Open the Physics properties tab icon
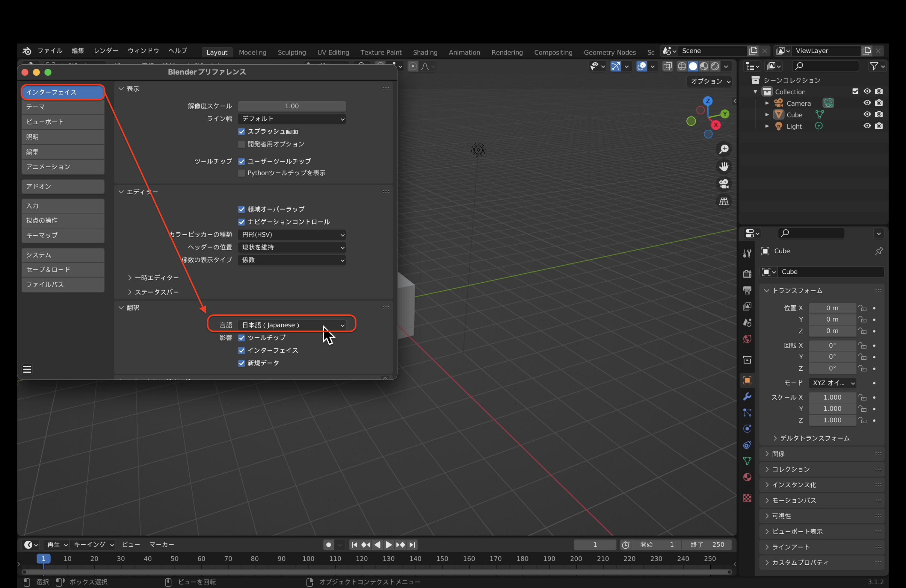The image size is (906, 588). [x=747, y=429]
